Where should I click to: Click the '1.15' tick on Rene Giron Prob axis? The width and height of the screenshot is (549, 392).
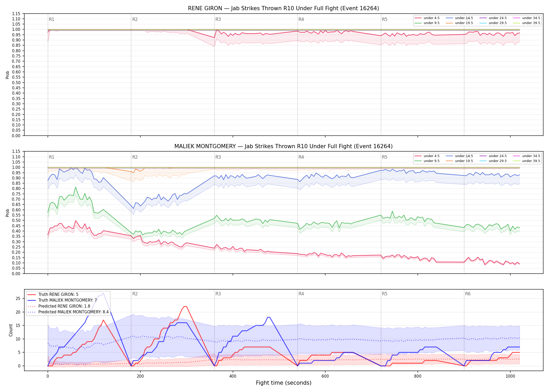pos(16,14)
